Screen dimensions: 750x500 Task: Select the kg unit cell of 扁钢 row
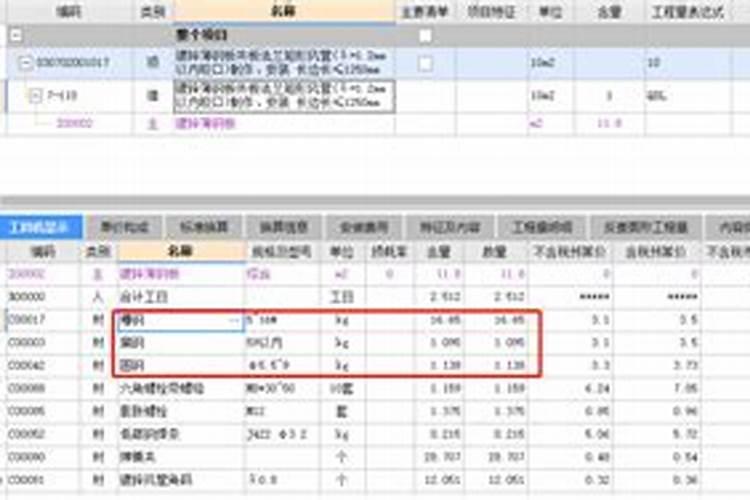pyautogui.click(x=342, y=320)
